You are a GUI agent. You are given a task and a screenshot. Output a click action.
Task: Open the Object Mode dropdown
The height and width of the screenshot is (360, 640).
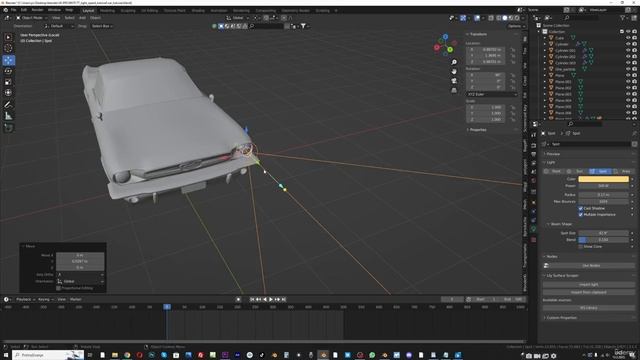[x=32, y=18]
